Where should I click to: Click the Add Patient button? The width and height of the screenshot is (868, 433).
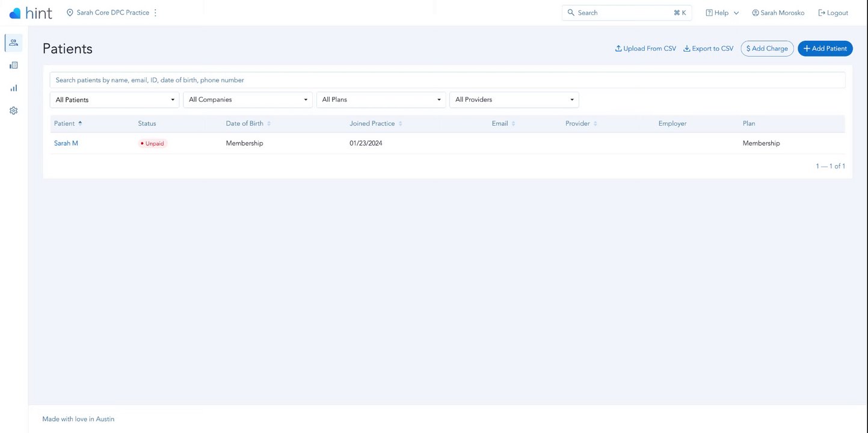825,49
